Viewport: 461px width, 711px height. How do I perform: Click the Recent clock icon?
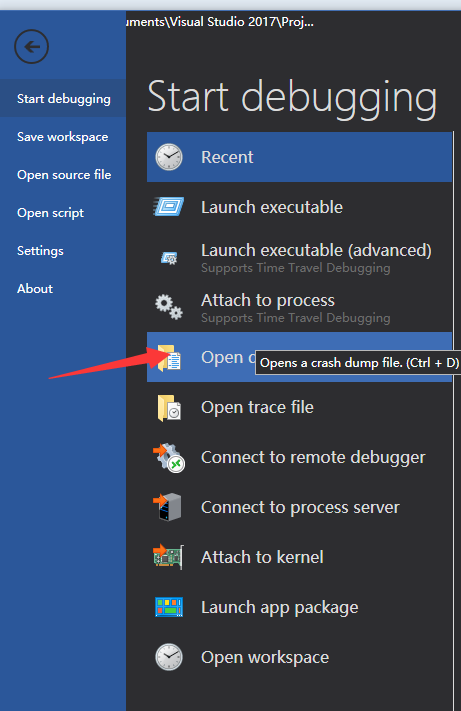click(x=169, y=157)
